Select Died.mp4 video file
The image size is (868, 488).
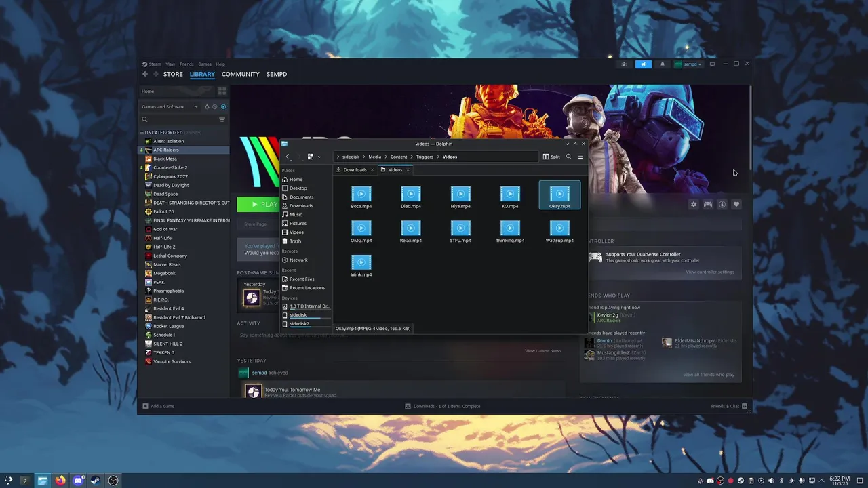[x=411, y=197]
